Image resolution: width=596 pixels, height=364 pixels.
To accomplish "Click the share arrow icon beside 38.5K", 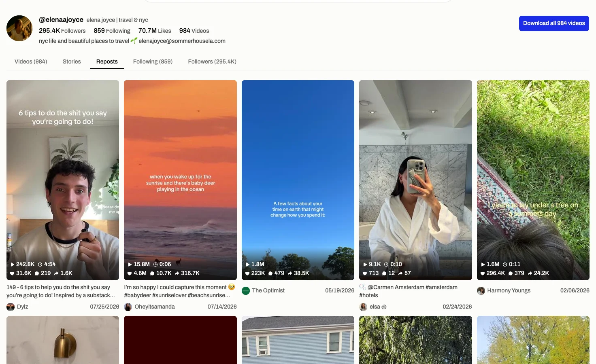I will pyautogui.click(x=290, y=273).
